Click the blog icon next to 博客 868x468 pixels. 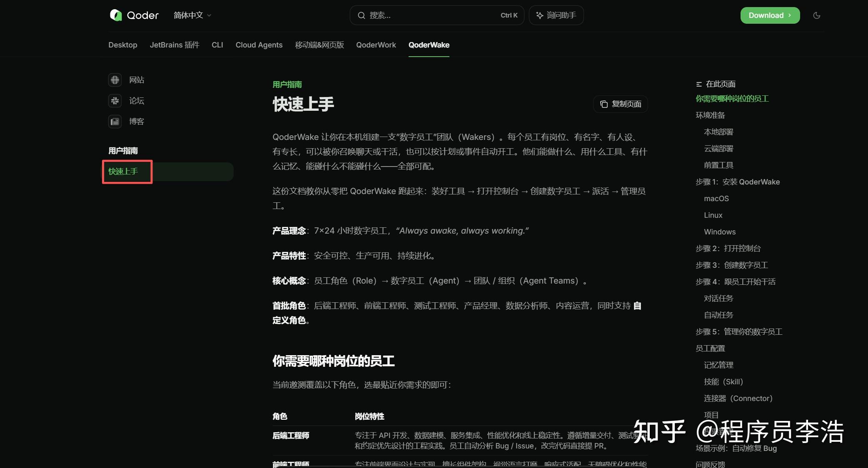(115, 122)
